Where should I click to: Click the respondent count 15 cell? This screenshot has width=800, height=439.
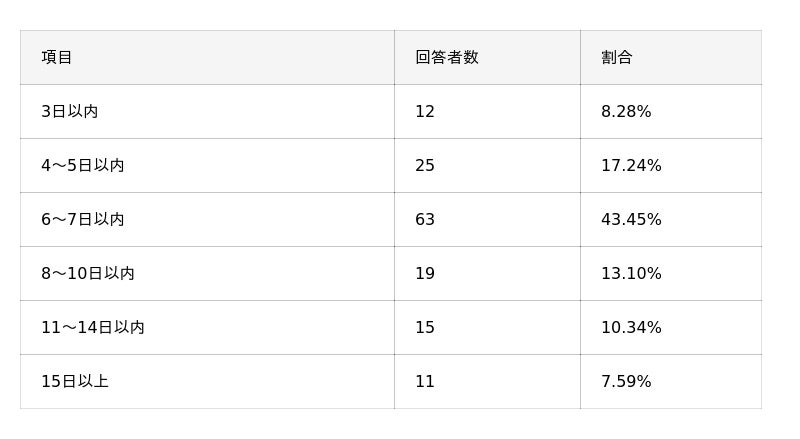tap(425, 328)
